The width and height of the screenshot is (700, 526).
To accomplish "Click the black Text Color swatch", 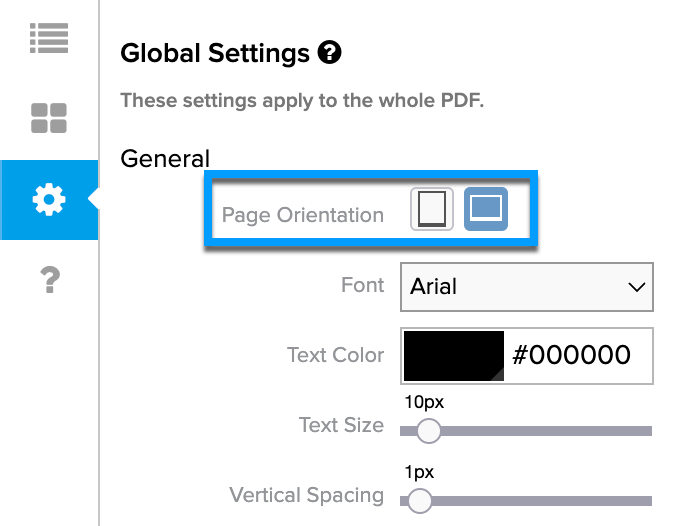I will click(x=454, y=356).
